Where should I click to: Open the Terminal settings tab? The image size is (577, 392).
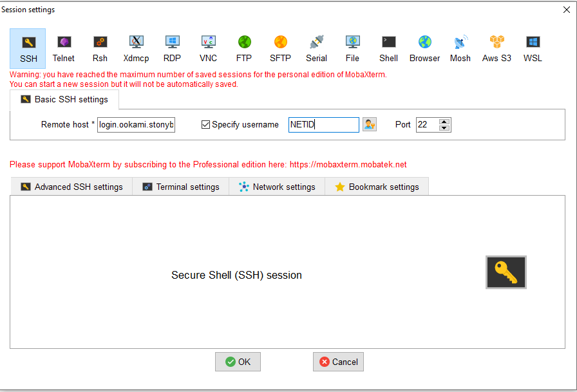181,187
